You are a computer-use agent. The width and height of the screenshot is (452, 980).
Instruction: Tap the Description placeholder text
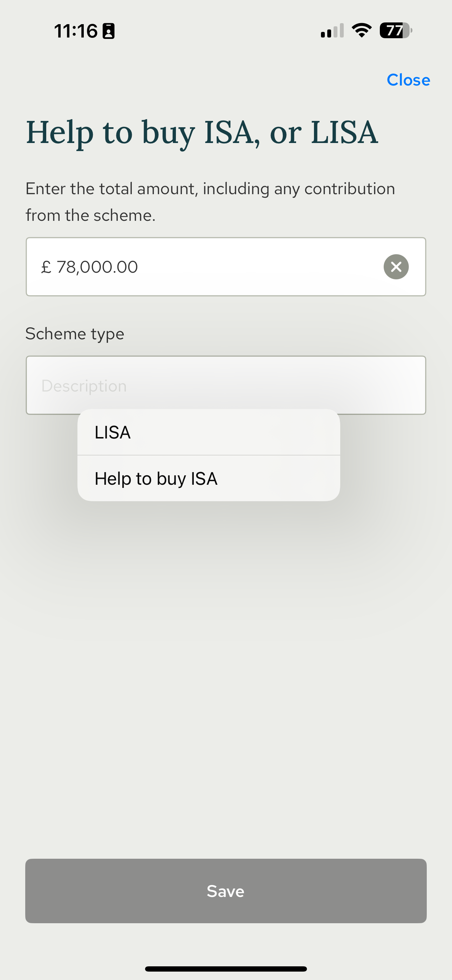(84, 386)
